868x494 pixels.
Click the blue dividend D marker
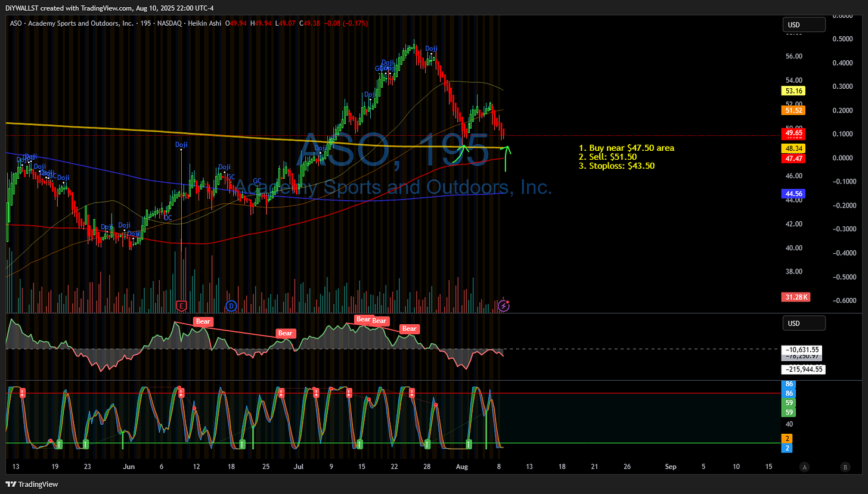[x=231, y=306]
